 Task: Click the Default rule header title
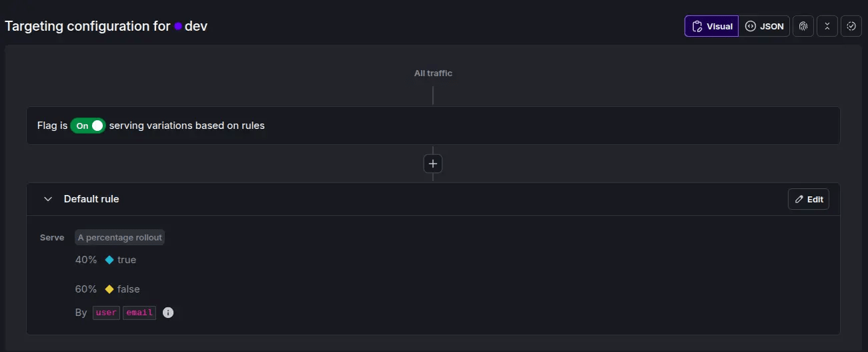point(91,199)
